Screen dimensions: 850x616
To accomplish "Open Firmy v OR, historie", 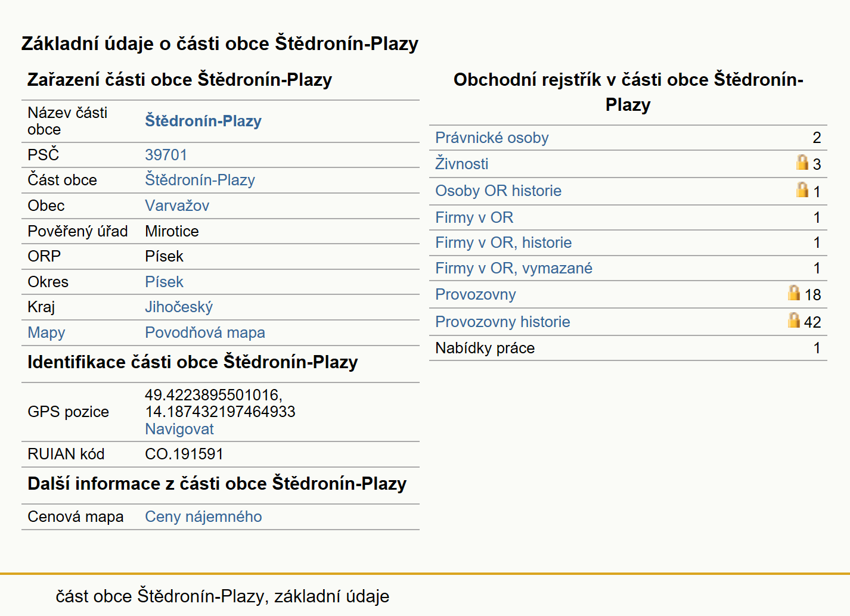I will pos(504,242).
